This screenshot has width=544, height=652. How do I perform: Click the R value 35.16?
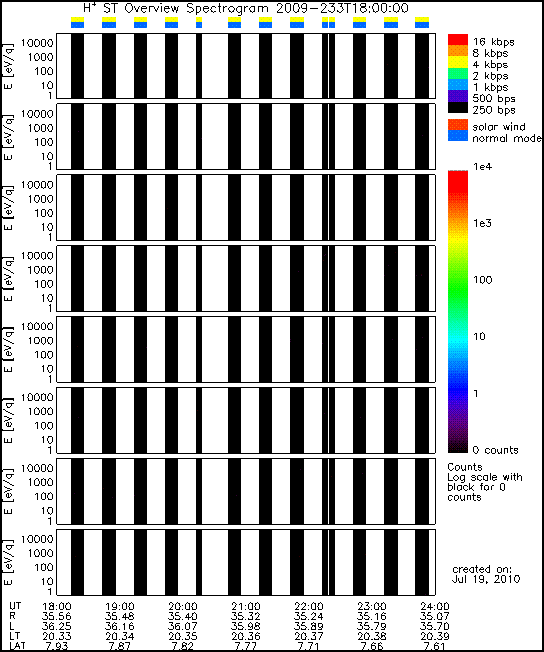coord(372,616)
